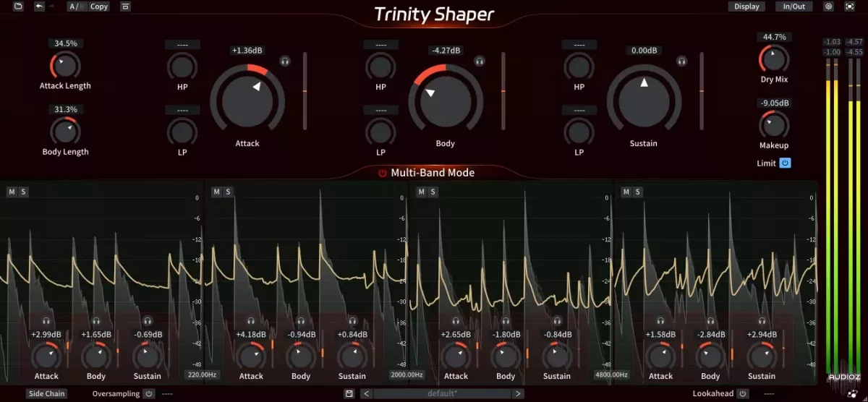Solo-listen main Body with headphone icon
Image resolution: width=868 pixels, height=402 pixels.
click(479, 61)
